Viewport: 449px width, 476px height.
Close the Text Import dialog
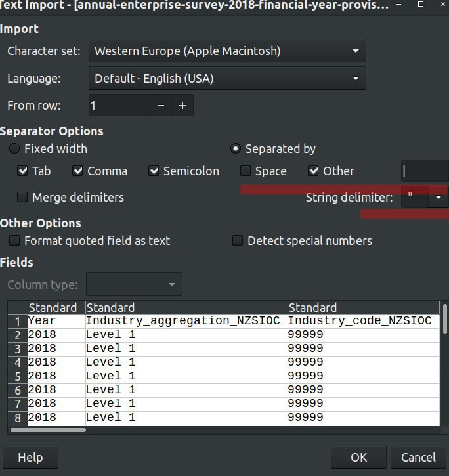click(443, 4)
